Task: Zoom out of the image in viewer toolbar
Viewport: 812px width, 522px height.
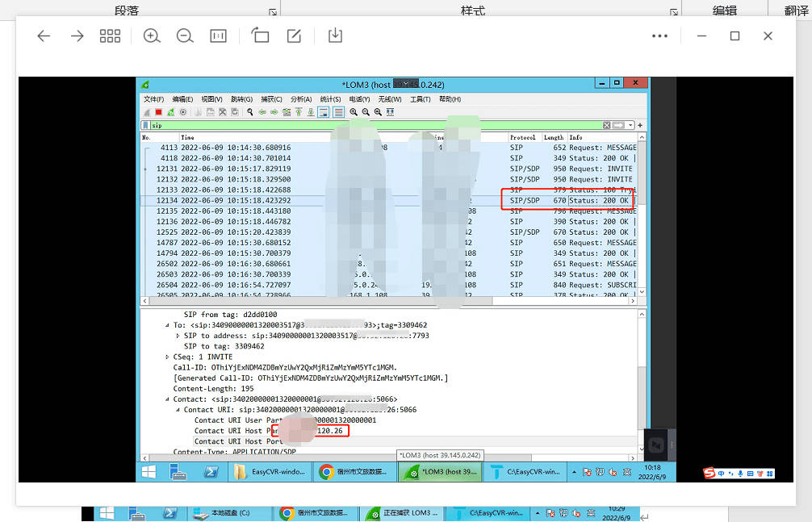Action: click(x=185, y=35)
